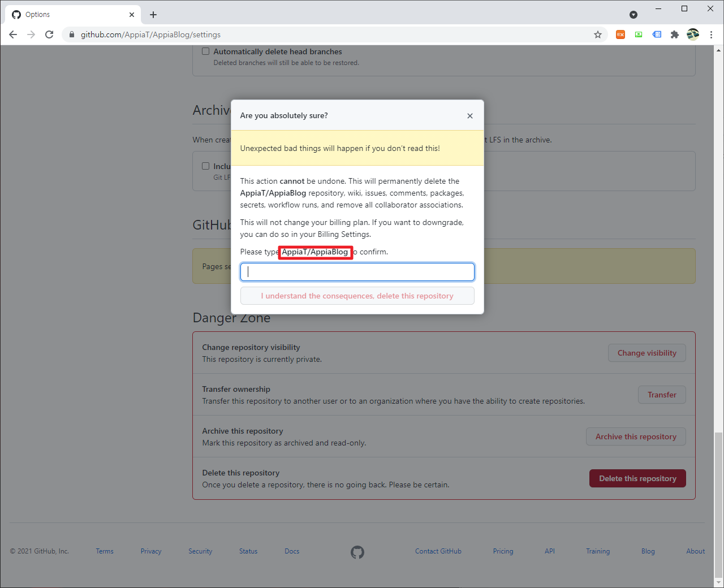Image resolution: width=724 pixels, height=588 pixels.
Task: Open the Terms footer link
Action: (105, 551)
